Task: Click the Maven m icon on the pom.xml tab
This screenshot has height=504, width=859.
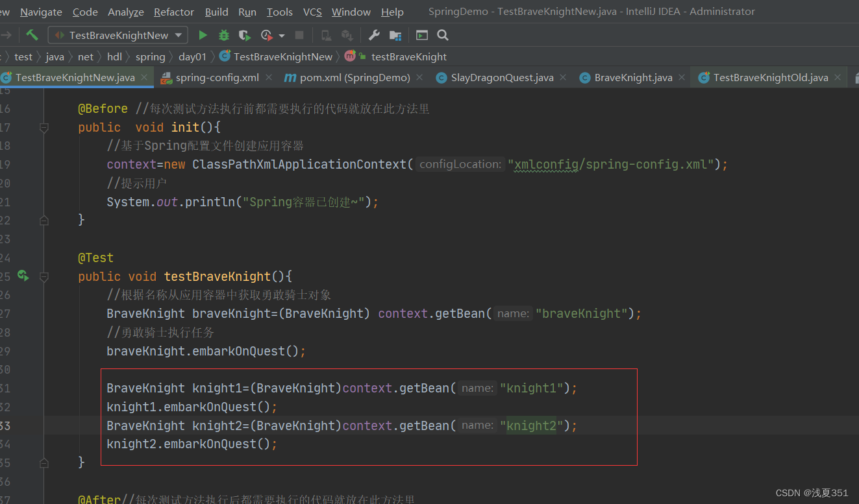Action: (290, 78)
